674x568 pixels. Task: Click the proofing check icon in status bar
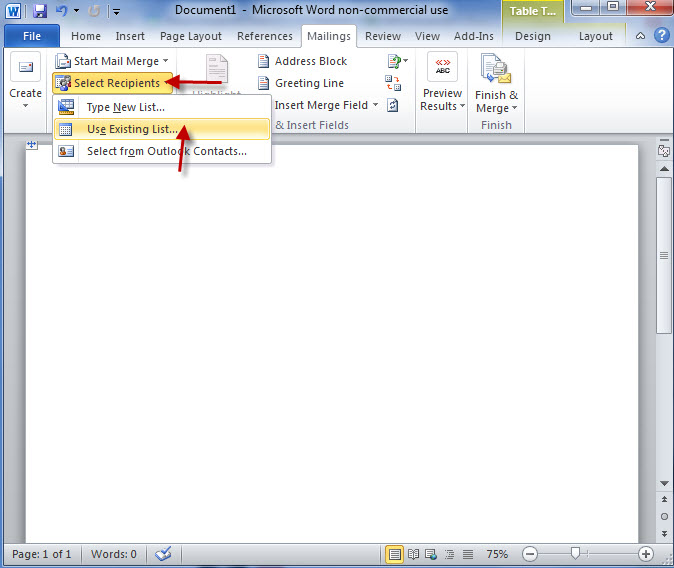tap(163, 554)
